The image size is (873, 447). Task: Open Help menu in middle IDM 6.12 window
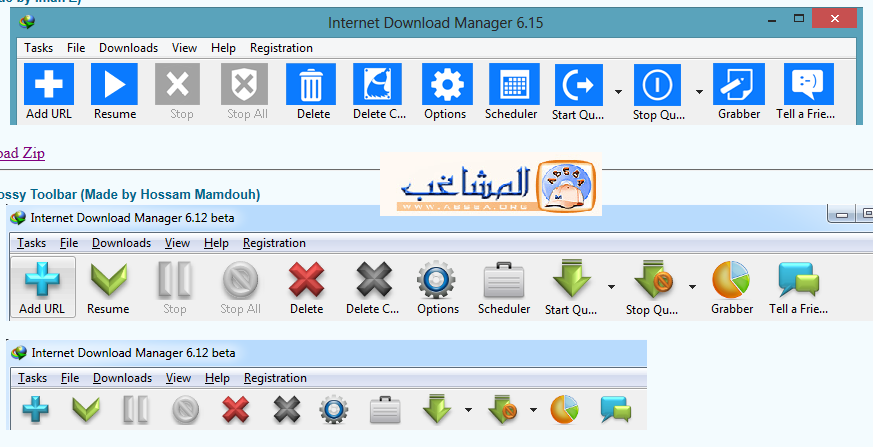tap(216, 243)
